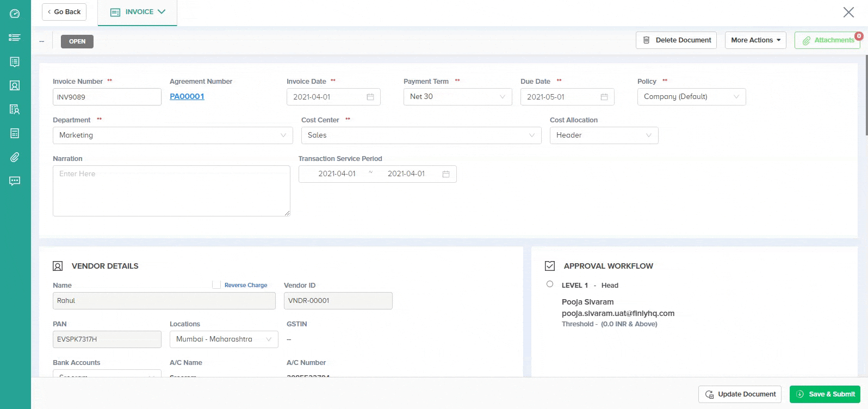Open the Locations Mumbai - Maharashtra dropdown

click(x=224, y=339)
